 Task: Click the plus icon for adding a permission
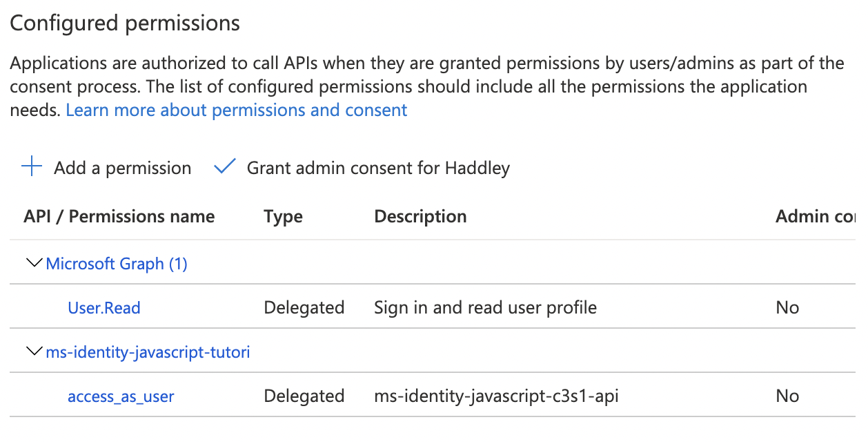(32, 168)
